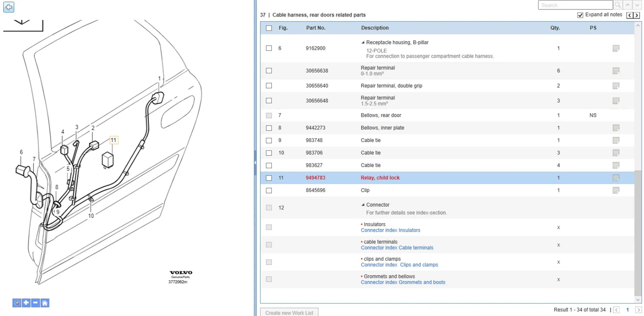Click the search magnifier icon

pyautogui.click(x=618, y=5)
